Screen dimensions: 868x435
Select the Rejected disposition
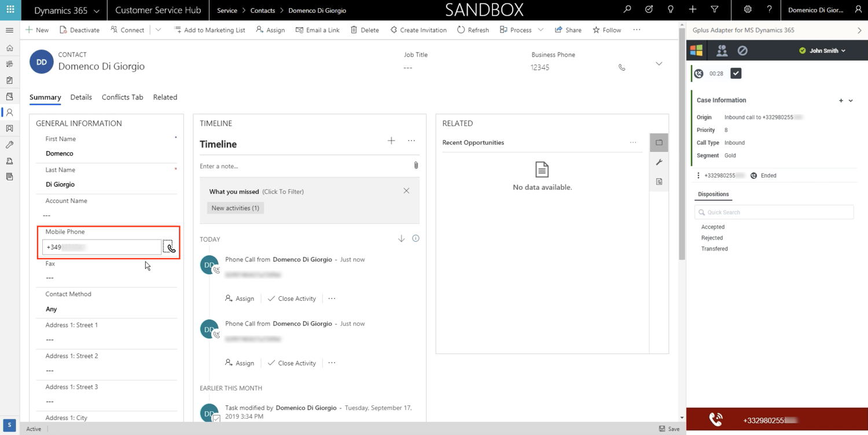click(x=712, y=238)
